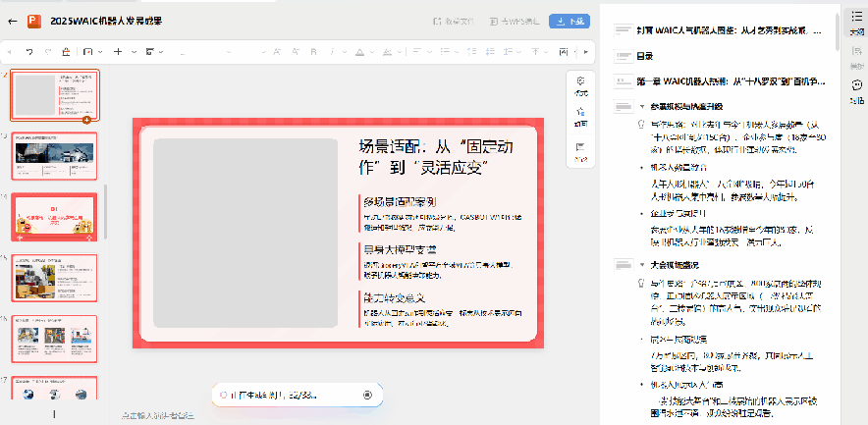Open the line spacing dropdown arrow
868x425 pixels.
(518, 52)
